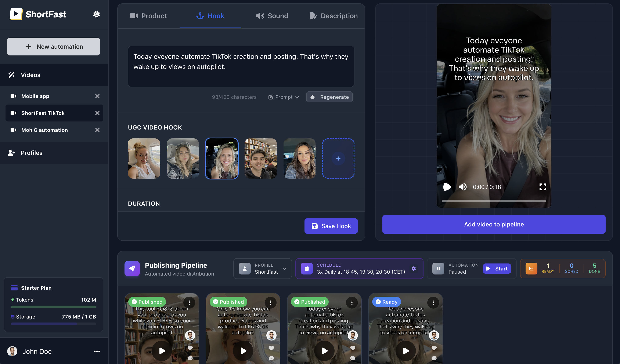Click the Save Hook button

tap(331, 226)
